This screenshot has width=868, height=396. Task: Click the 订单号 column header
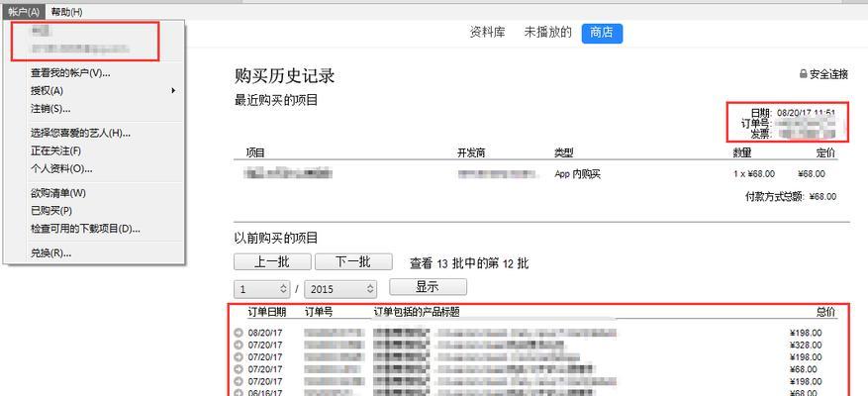[x=319, y=312]
